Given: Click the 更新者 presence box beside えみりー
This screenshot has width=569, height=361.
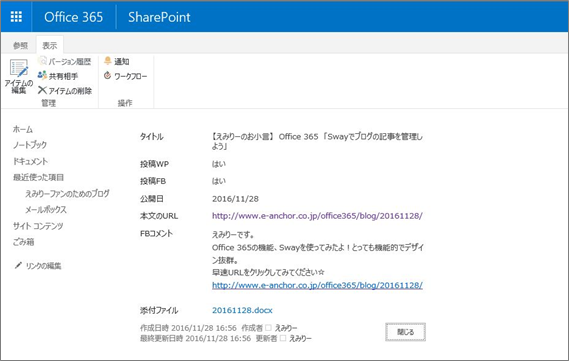Looking at the screenshot, I should tap(283, 338).
